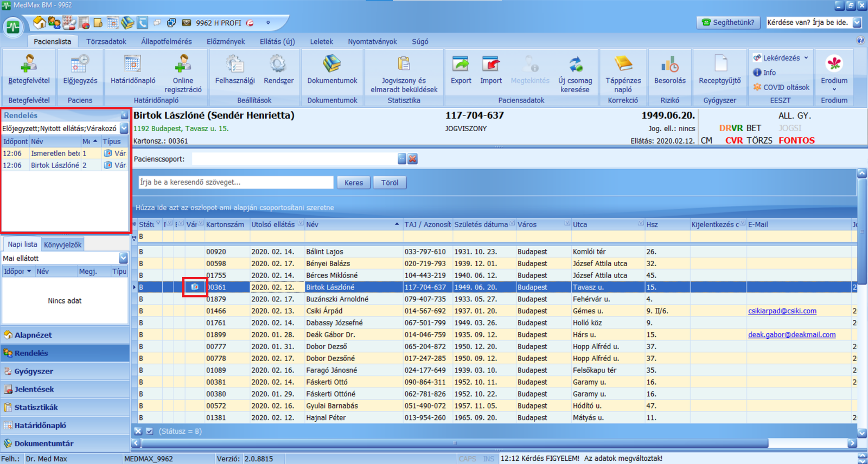Click the Export icon in ribbon

[x=461, y=65]
